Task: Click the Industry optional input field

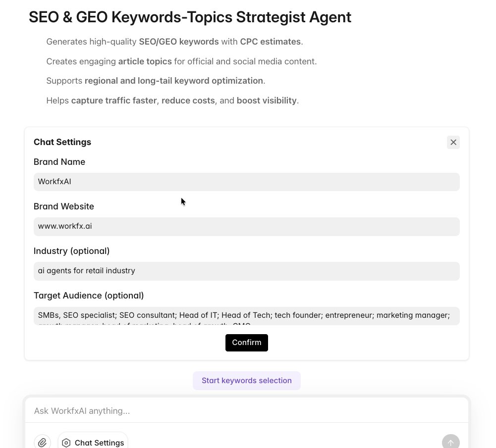Action: (246, 271)
